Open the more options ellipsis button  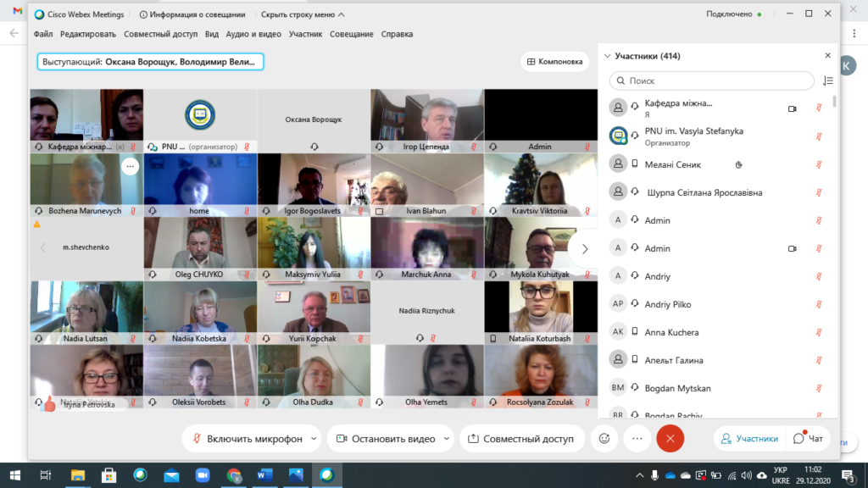coord(637,439)
